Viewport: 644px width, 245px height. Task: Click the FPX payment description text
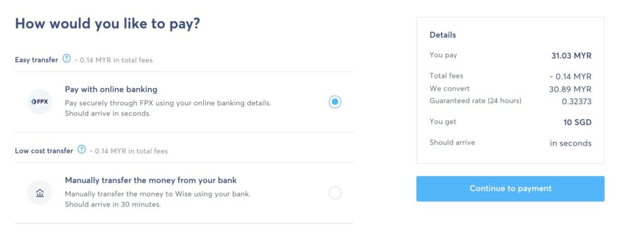(x=168, y=108)
